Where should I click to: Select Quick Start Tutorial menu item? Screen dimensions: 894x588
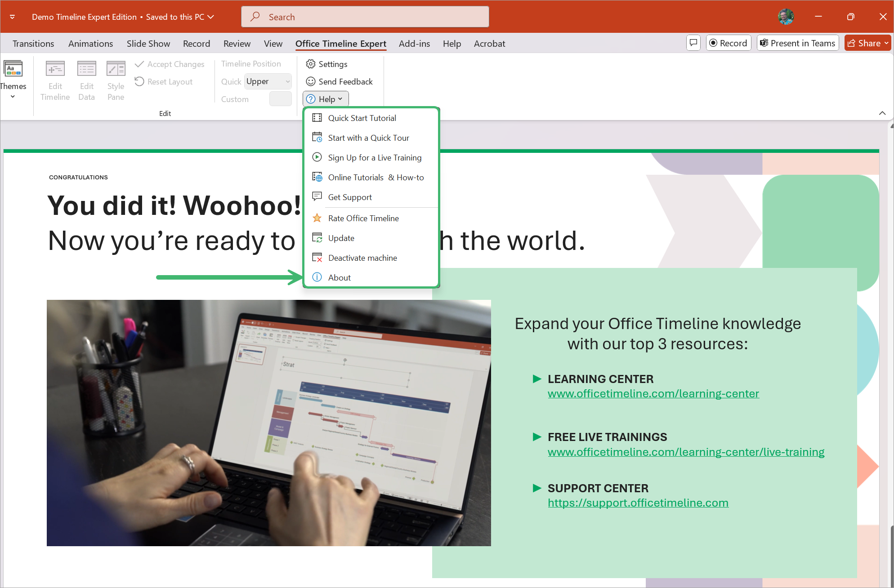click(x=371, y=118)
